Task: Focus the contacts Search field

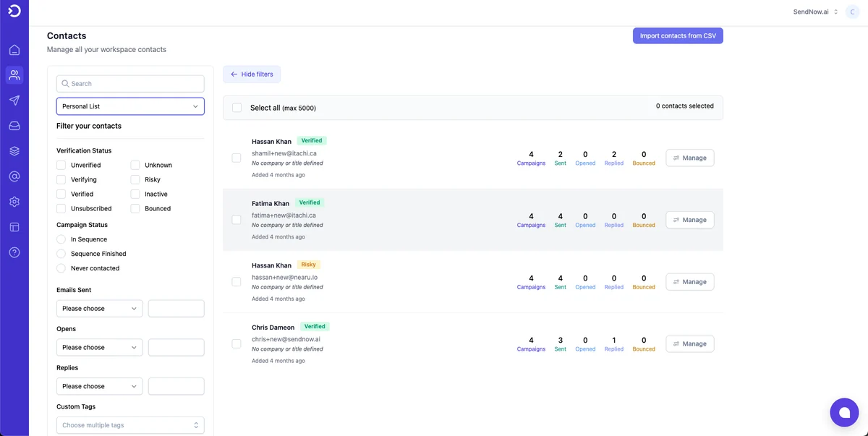Action: 130,84
